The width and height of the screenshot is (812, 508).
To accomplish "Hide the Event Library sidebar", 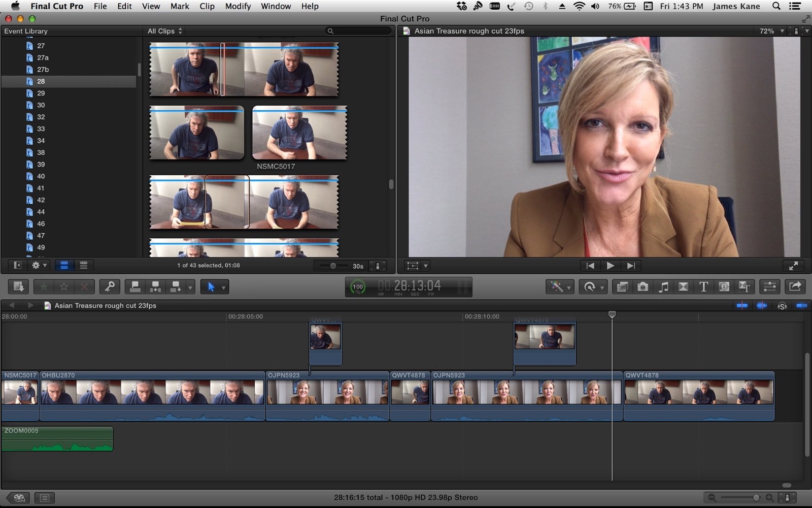I will 17,265.
